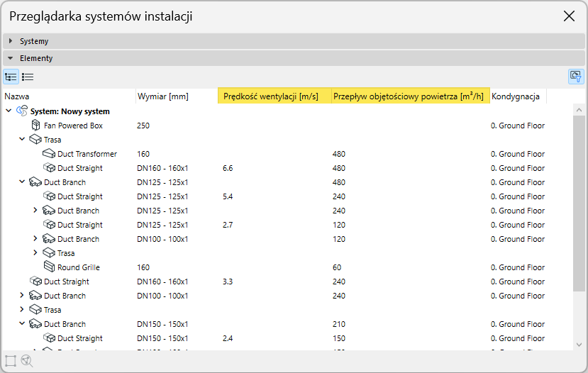The width and height of the screenshot is (588, 373).
Task: Collapse the Elementy panel section
Action: coord(11,58)
